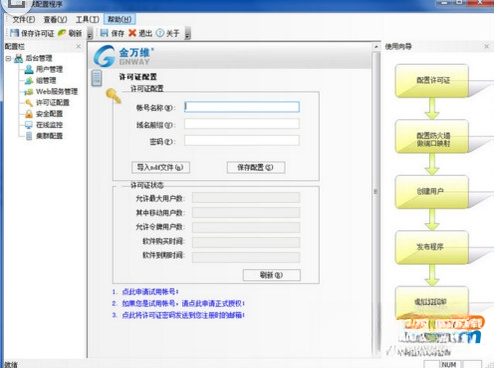494x368 pixels.
Task: Close the 使用向导 panel
Action: [x=487, y=46]
